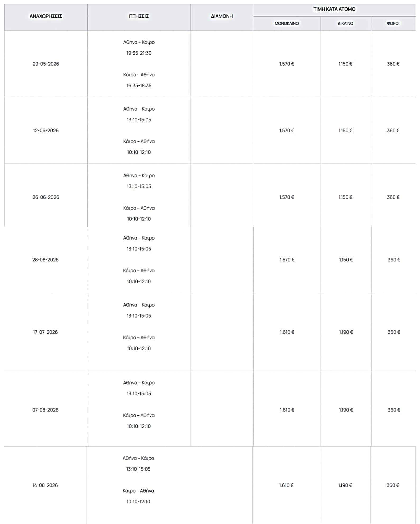
Task: Click double room price for 29-05-2026
Action: click(345, 64)
